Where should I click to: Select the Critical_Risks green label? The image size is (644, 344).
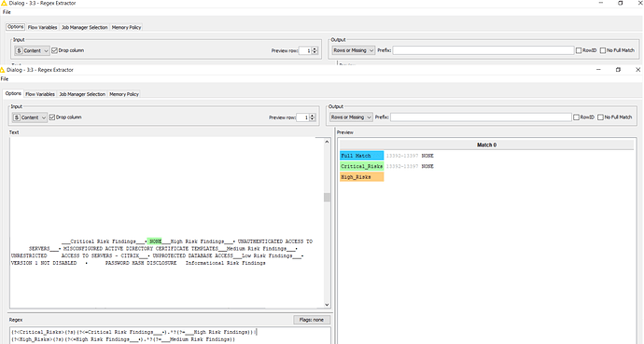tap(362, 167)
